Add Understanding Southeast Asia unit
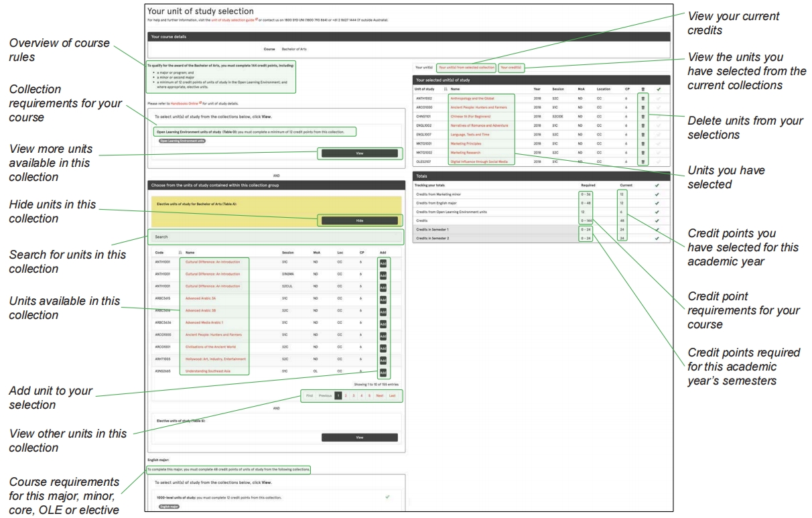The height and width of the screenshot is (518, 812). [x=383, y=373]
